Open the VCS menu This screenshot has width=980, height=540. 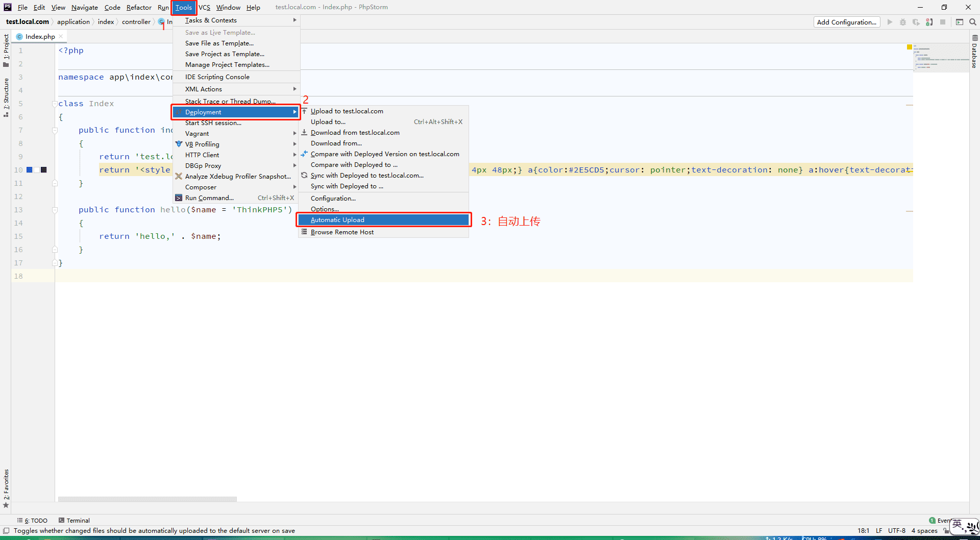204,7
